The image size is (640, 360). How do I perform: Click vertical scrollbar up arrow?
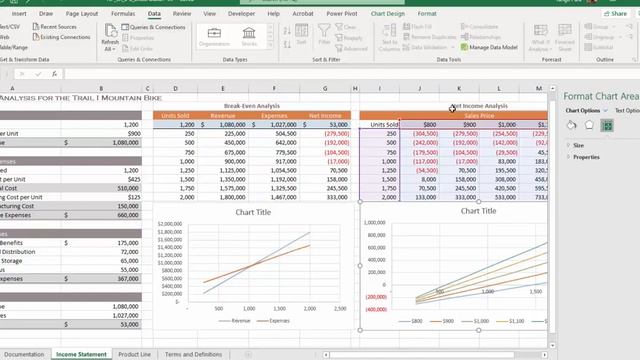(552, 89)
